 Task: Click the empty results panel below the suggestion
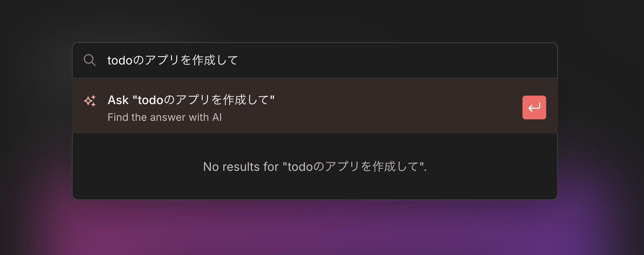(x=315, y=167)
